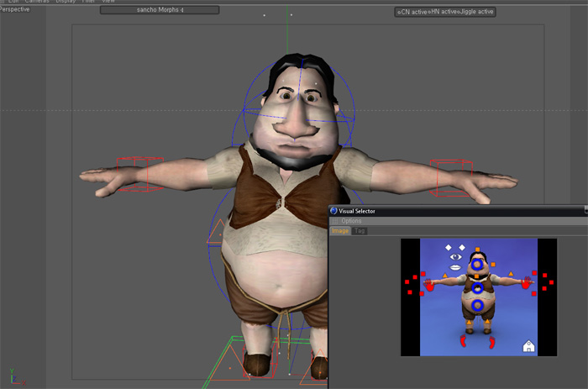The image size is (588, 389).
Task: Select the right red footprint icon
Action: 492,343
